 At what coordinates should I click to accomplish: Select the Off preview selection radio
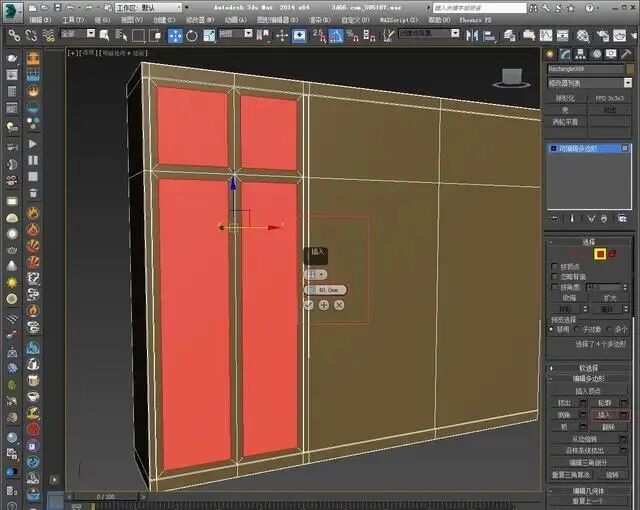(552, 329)
